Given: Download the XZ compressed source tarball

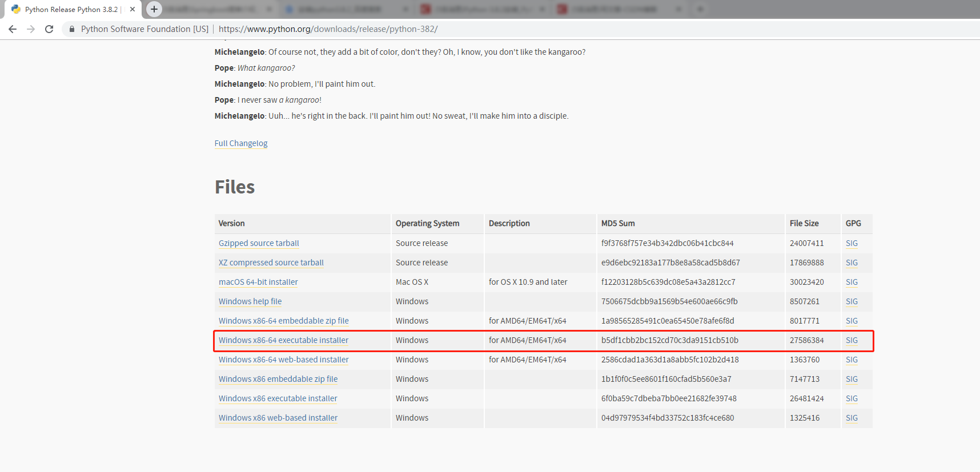Looking at the screenshot, I should [x=271, y=263].
